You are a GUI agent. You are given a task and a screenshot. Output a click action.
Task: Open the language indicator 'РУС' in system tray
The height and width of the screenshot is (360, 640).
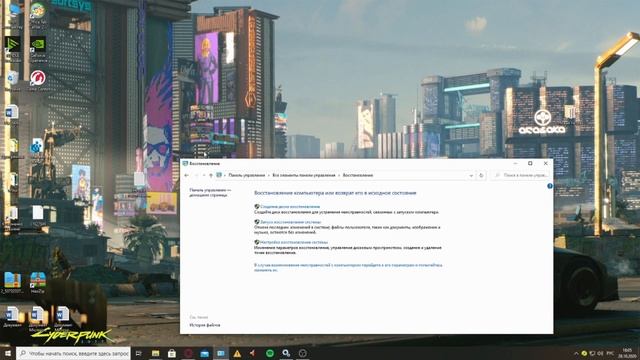pos(610,353)
